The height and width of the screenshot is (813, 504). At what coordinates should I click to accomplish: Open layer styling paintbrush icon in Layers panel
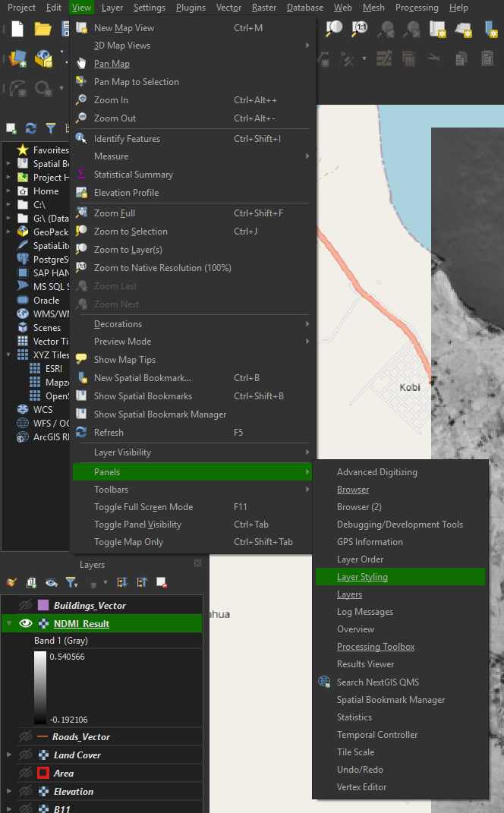[11, 582]
